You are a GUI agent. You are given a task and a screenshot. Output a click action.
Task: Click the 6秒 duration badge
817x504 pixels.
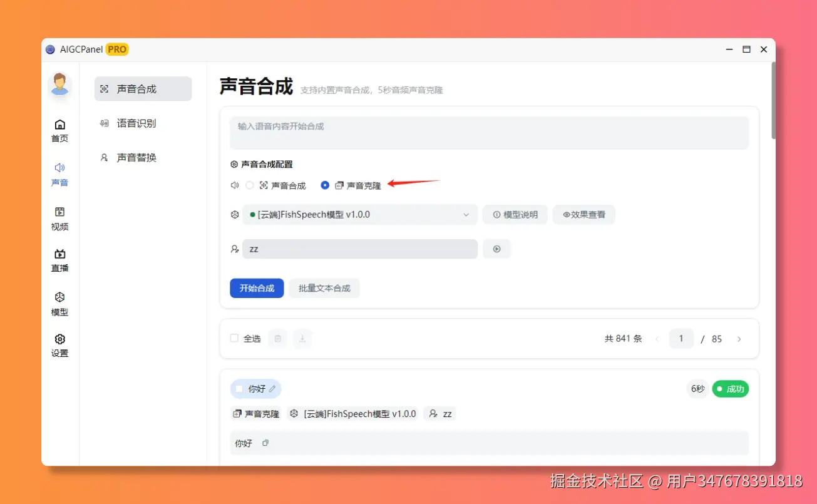pos(698,389)
